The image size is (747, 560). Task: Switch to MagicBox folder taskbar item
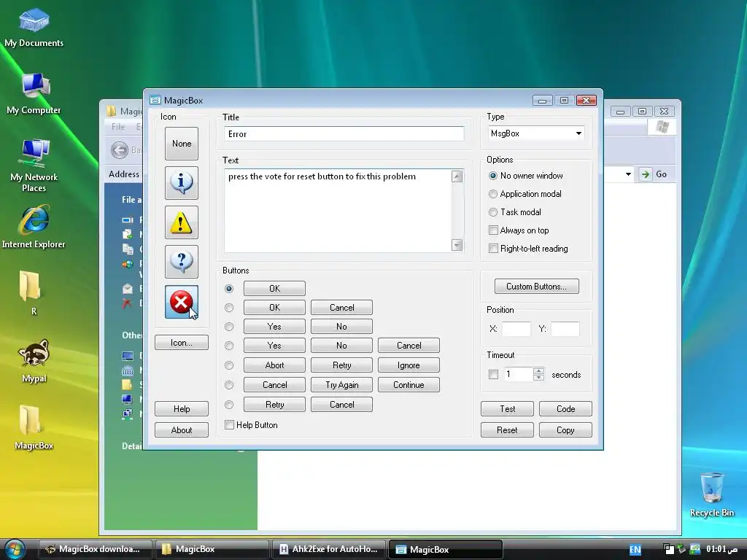212,549
